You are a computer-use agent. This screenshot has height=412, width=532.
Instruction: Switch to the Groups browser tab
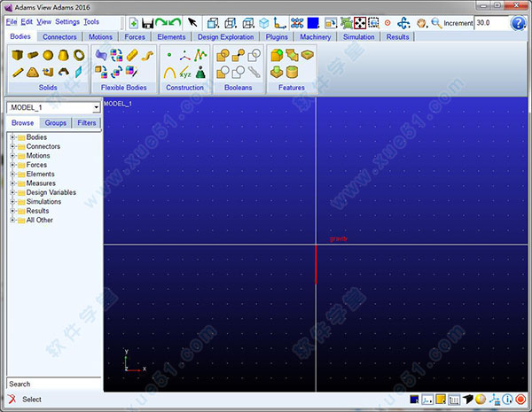[x=55, y=123]
